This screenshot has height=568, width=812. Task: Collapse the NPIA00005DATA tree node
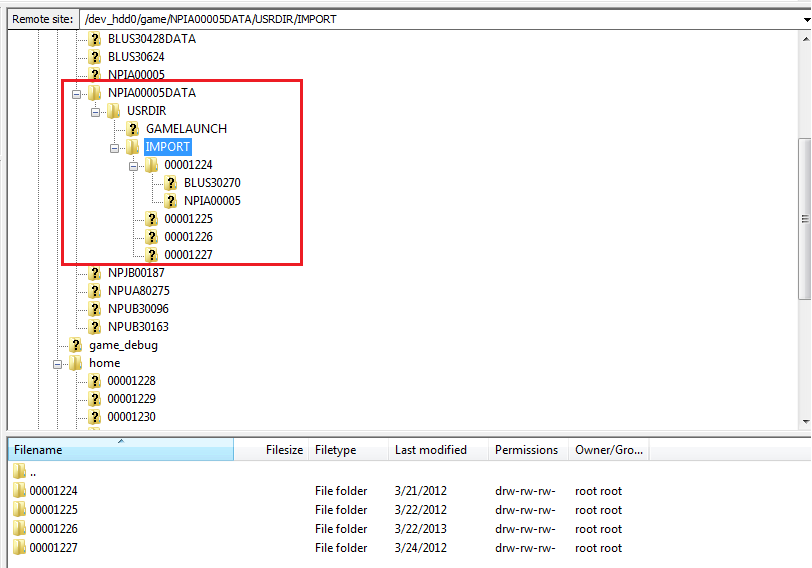[77, 94]
